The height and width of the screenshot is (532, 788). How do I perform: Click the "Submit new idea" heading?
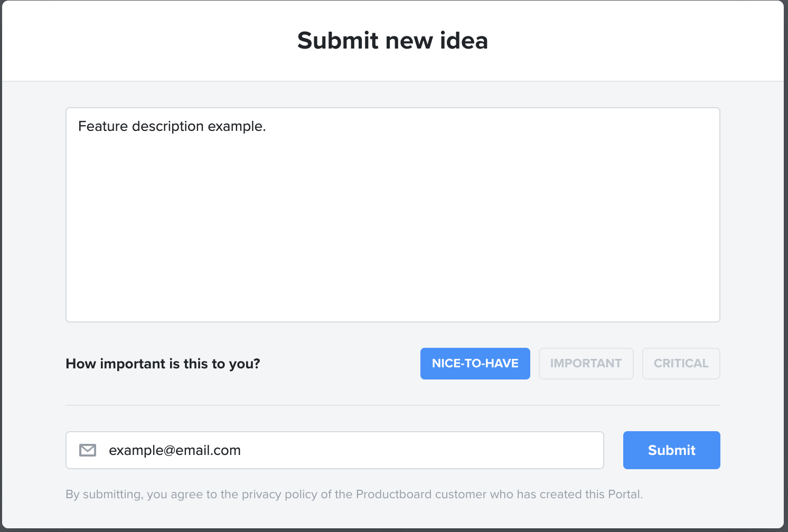pyautogui.click(x=392, y=41)
